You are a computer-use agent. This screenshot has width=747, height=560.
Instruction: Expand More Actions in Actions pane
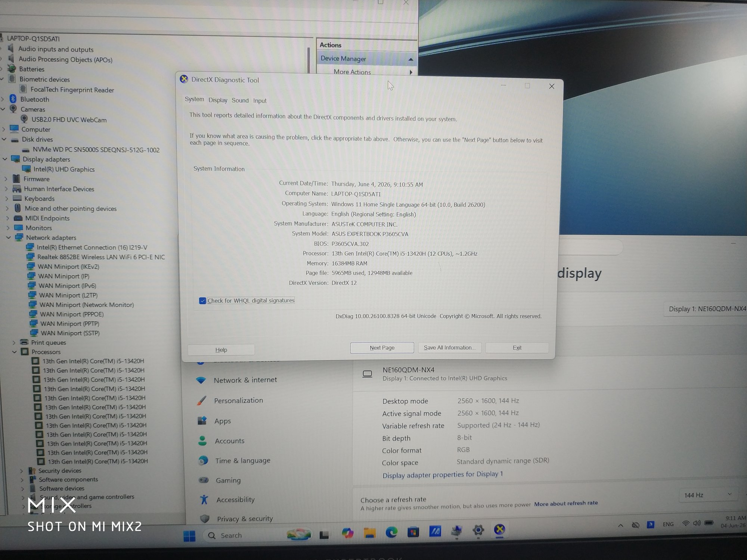click(411, 72)
